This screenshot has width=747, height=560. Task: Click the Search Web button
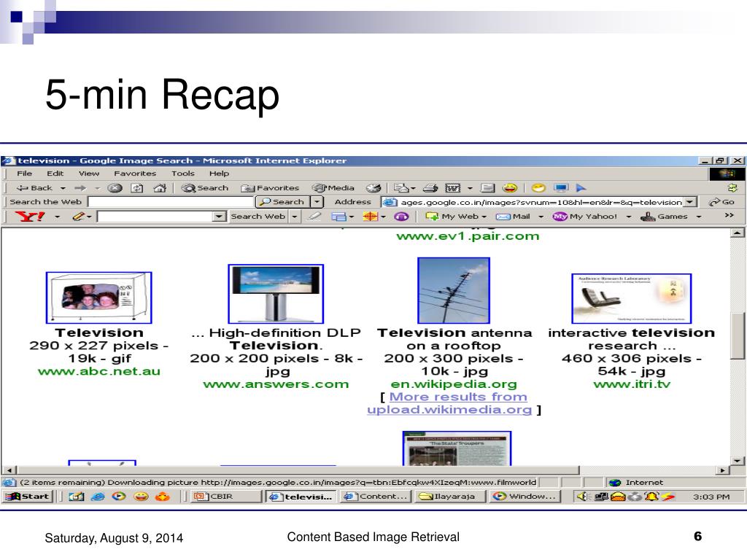[x=258, y=217]
